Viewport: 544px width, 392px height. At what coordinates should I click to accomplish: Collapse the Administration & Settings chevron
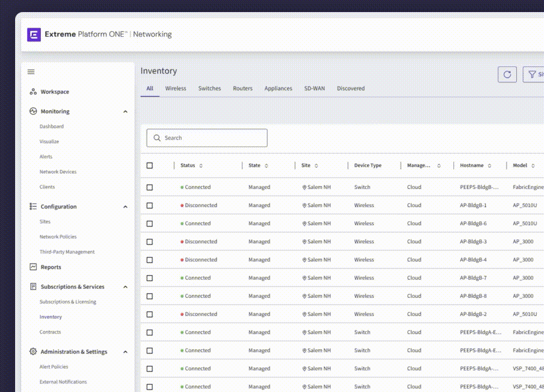(125, 352)
